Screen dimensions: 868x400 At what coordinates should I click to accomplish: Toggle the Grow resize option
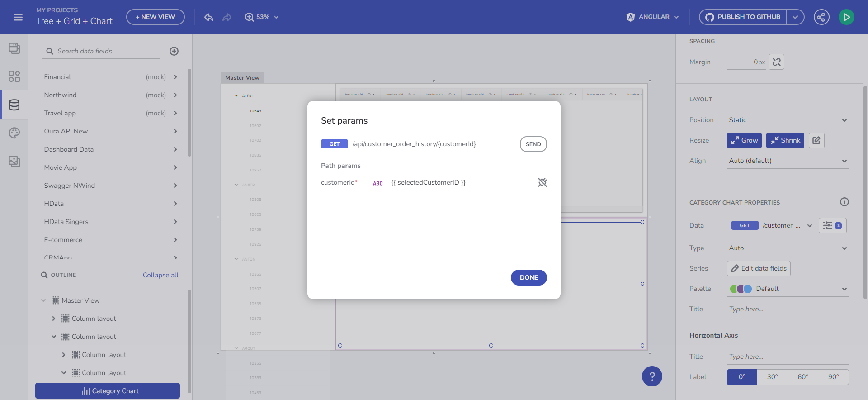coord(744,140)
